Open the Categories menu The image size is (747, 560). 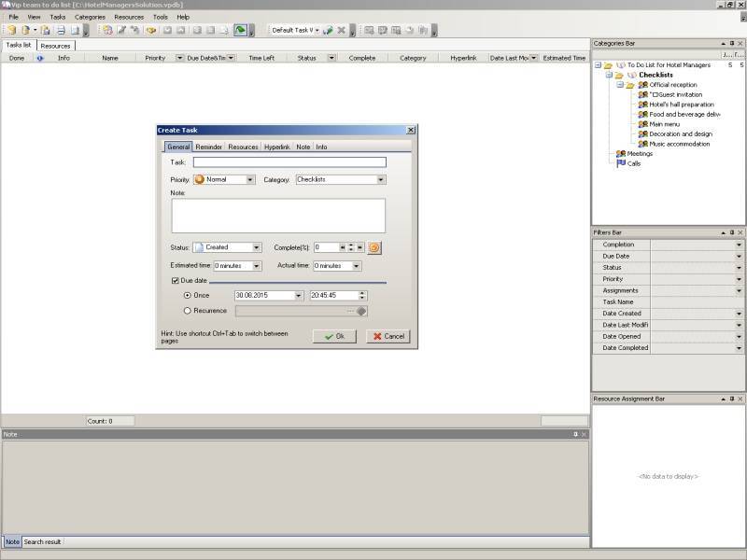(x=90, y=17)
